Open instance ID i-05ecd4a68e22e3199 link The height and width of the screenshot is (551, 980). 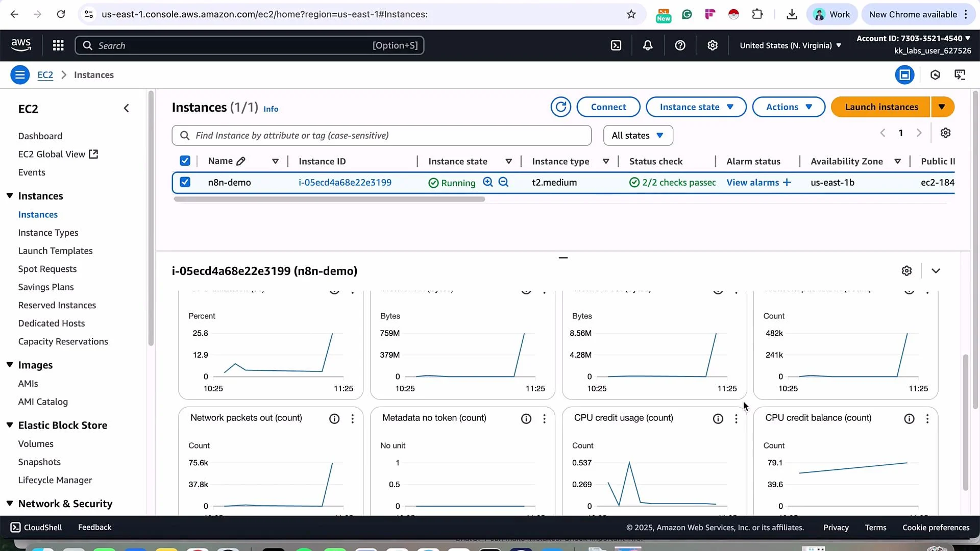345,183
